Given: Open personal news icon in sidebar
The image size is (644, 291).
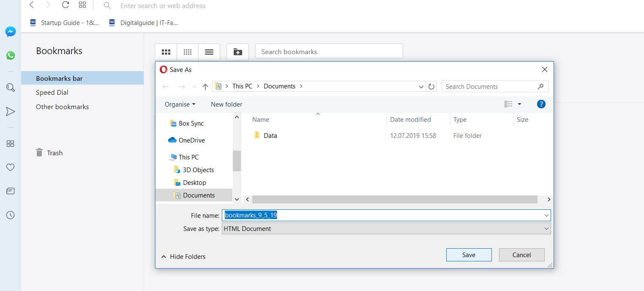Looking at the screenshot, I should point(11,191).
